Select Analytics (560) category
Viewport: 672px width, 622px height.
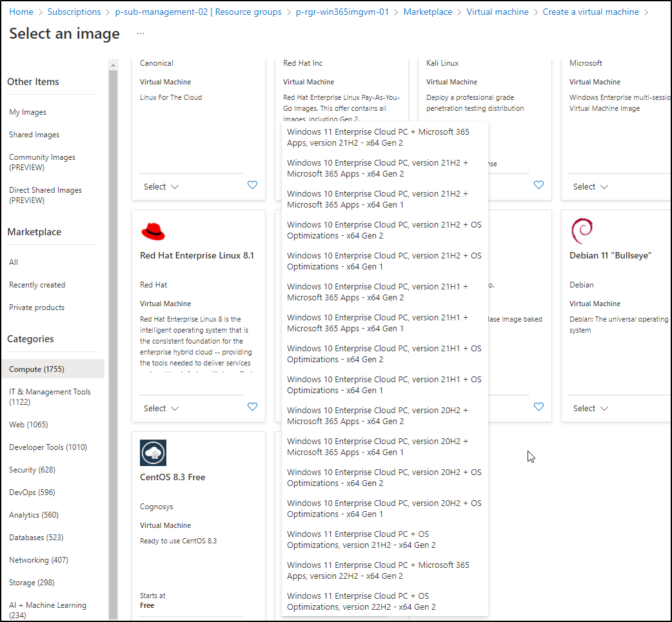click(34, 515)
